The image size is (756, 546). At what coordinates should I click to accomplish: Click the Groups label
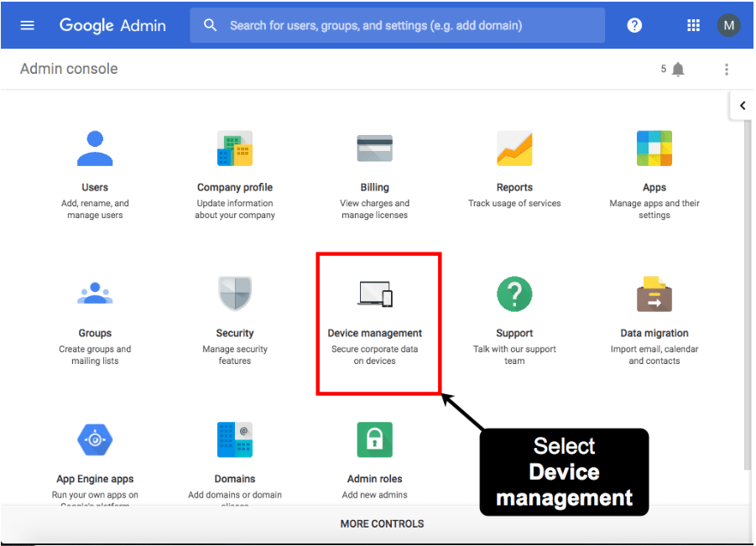[x=95, y=333]
